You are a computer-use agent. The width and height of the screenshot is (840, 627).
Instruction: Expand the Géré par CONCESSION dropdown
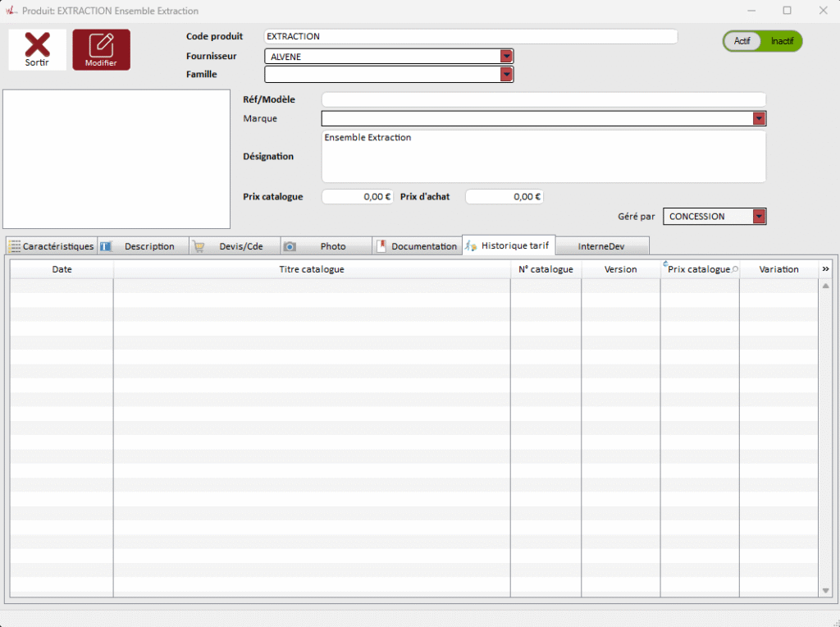pyautogui.click(x=759, y=217)
